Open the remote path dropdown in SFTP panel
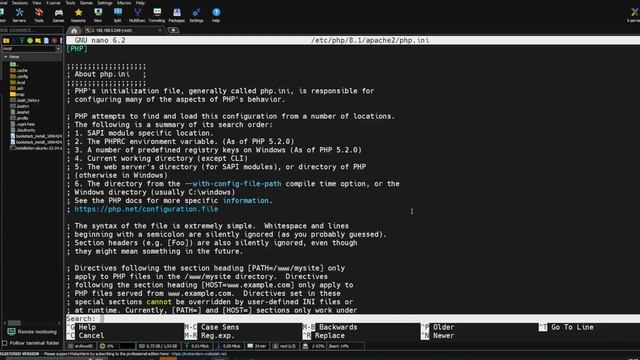Viewport: 640px width, 360px height. tap(58, 49)
